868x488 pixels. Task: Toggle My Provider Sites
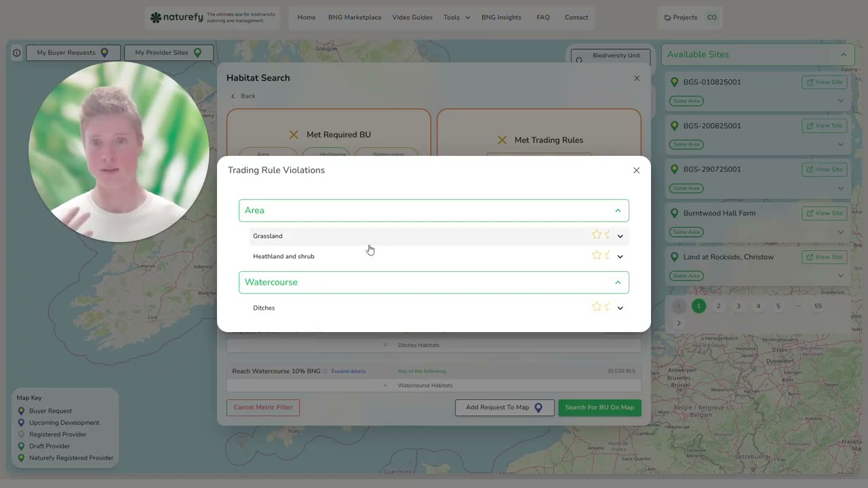click(x=168, y=53)
